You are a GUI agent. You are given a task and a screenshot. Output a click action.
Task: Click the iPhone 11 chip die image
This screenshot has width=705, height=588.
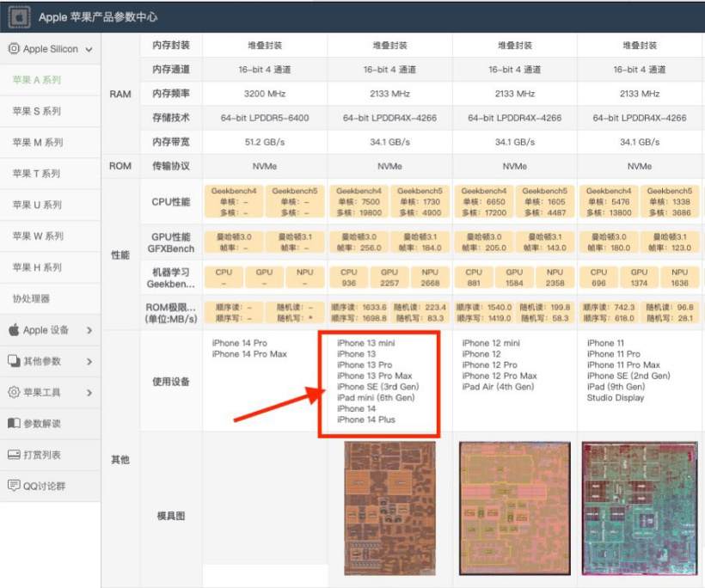[639, 508]
